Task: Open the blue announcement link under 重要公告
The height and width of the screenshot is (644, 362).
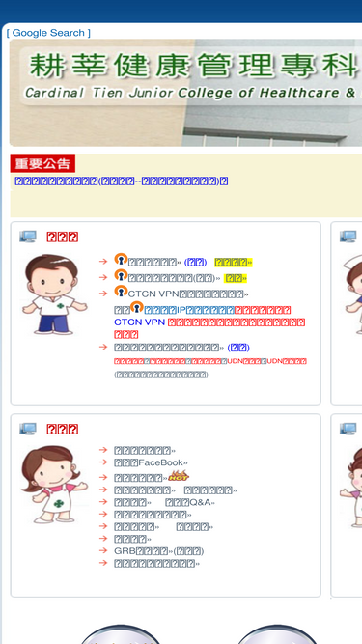Action: tap(121, 182)
